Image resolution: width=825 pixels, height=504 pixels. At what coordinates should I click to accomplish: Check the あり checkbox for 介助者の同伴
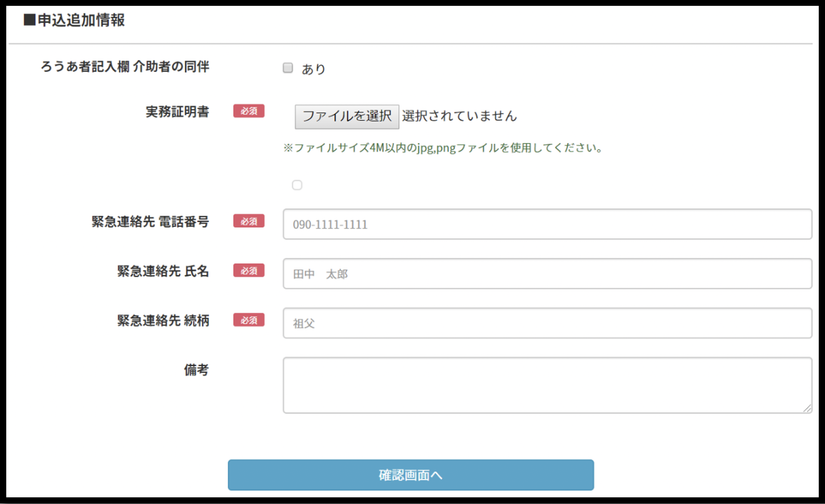click(288, 68)
